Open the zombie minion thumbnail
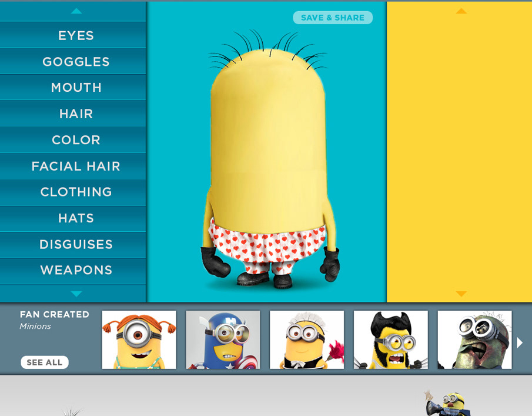The image size is (532, 416). pyautogui.click(x=474, y=340)
